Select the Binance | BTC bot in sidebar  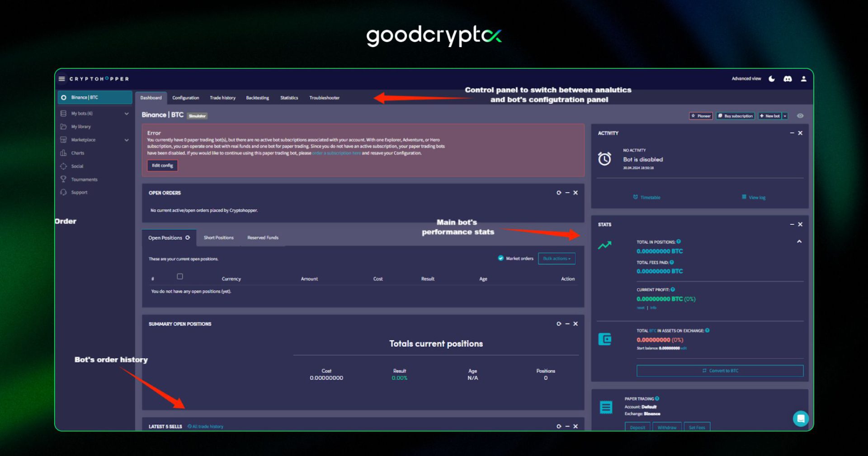click(x=95, y=97)
